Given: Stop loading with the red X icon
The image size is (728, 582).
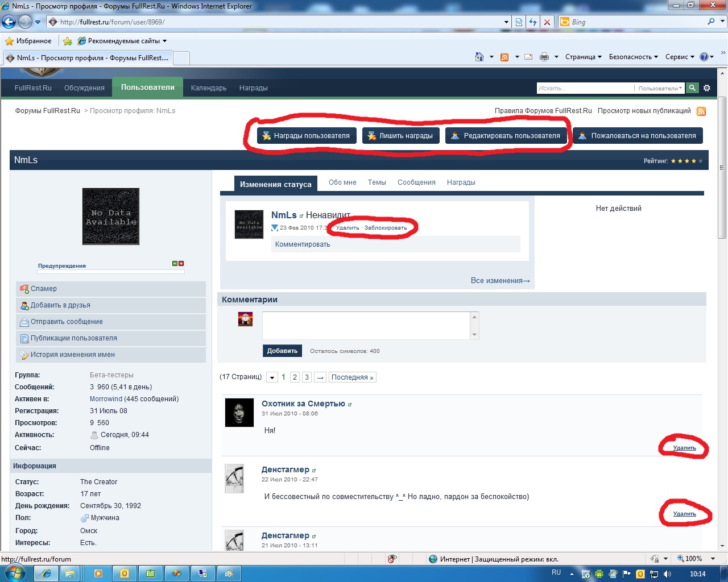Looking at the screenshot, I should click(x=547, y=22).
